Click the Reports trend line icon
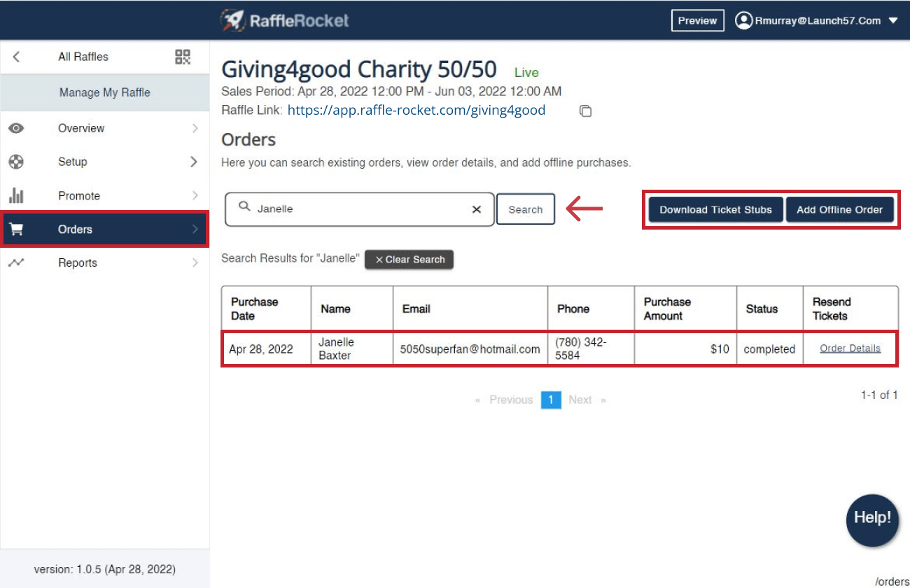The image size is (910, 588). [x=16, y=262]
